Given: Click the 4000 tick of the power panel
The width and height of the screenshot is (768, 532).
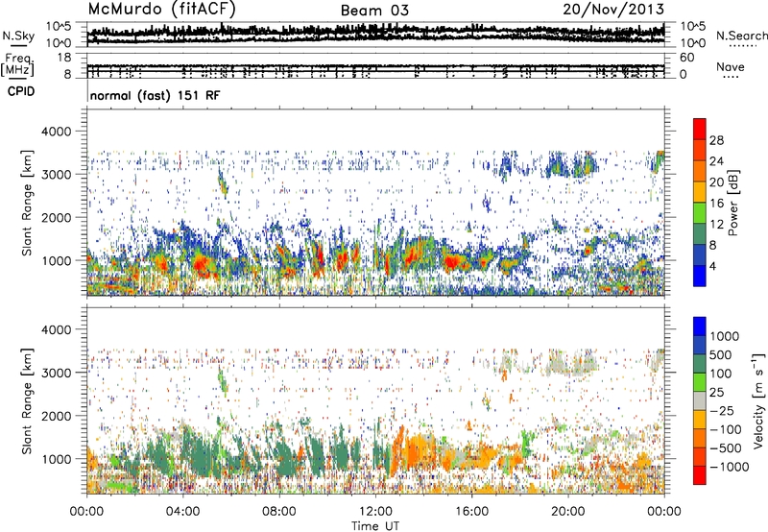Looking at the screenshot, I should [x=56, y=132].
